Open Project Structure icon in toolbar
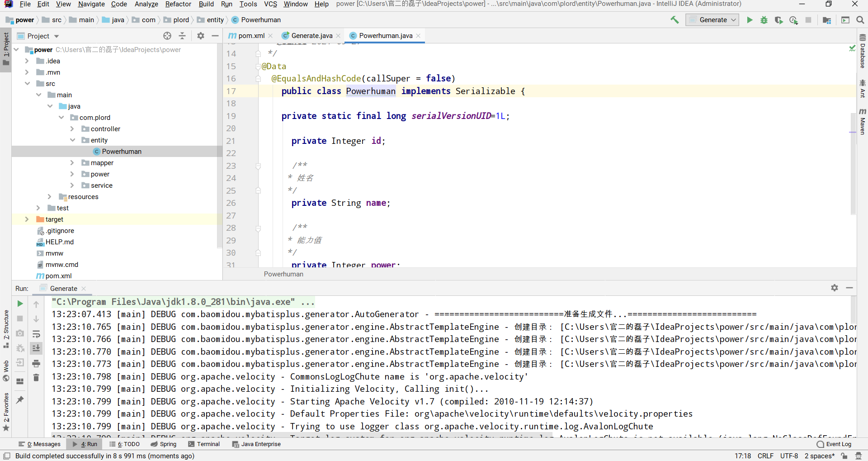This screenshot has width=868, height=461. (827, 20)
